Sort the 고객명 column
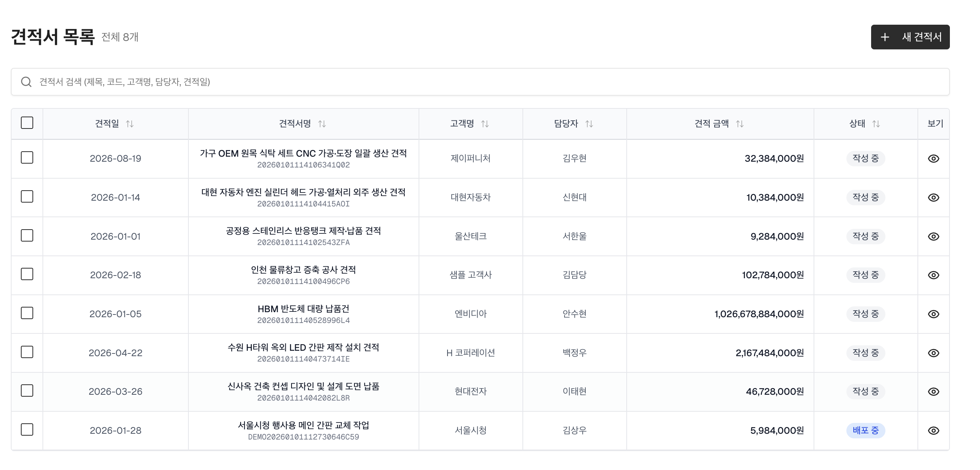The width and height of the screenshot is (980, 470). (x=485, y=124)
